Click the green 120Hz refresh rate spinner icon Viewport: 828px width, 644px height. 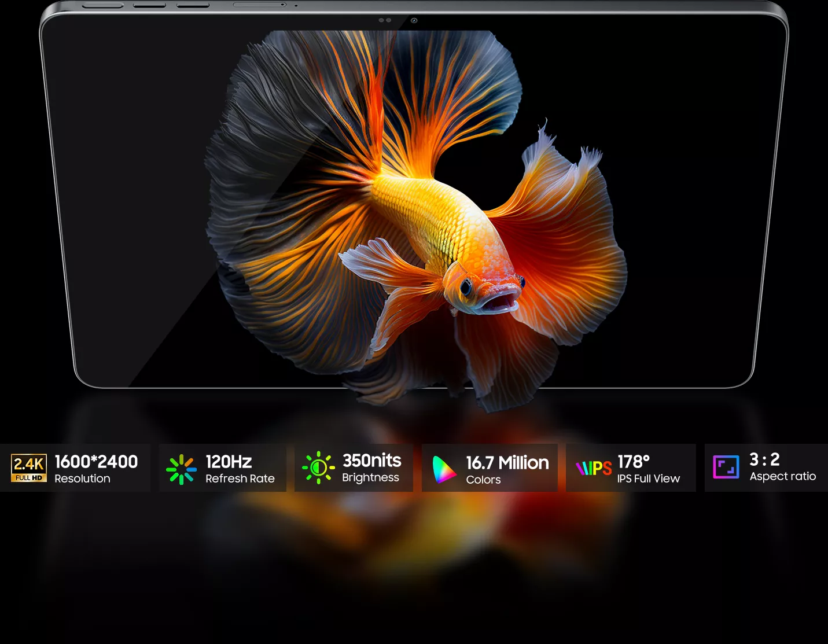point(181,469)
